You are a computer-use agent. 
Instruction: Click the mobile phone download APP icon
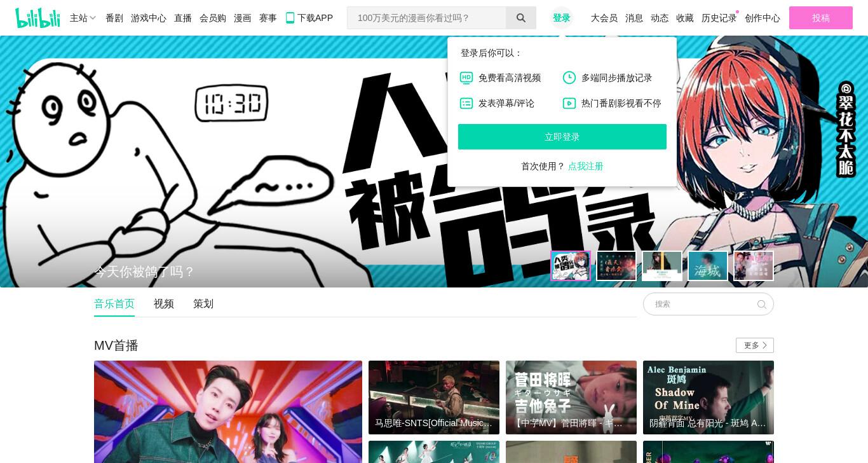(x=290, y=18)
